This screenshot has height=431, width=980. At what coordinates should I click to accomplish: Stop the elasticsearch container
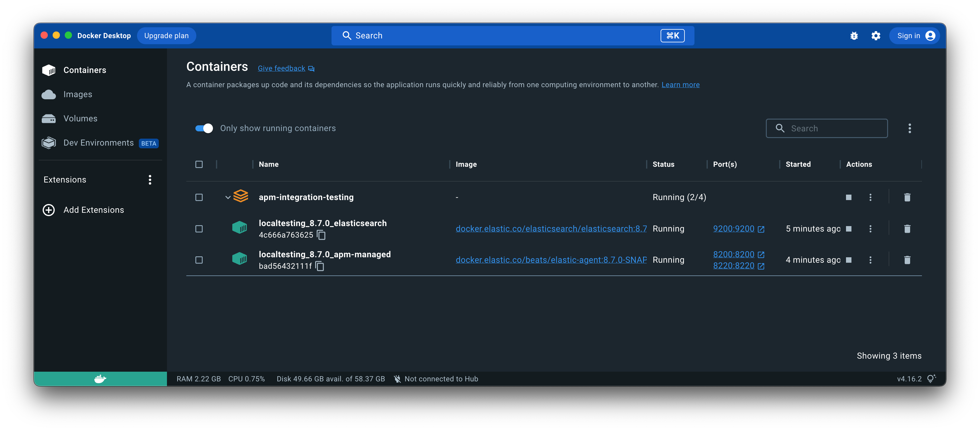848,229
